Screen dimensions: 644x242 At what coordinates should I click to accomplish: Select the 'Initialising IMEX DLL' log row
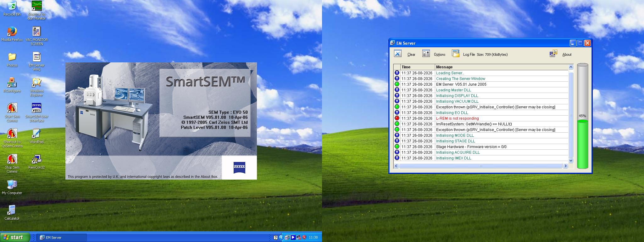pyautogui.click(x=481, y=158)
